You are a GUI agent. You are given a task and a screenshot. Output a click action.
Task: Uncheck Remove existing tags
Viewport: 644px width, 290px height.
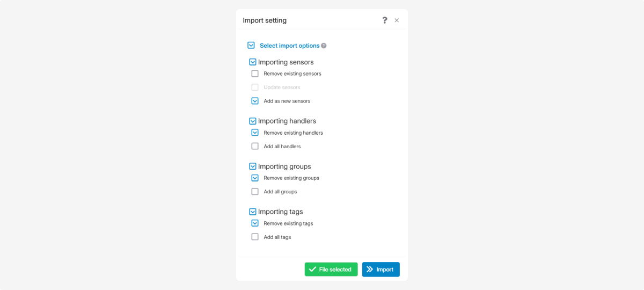(x=255, y=223)
